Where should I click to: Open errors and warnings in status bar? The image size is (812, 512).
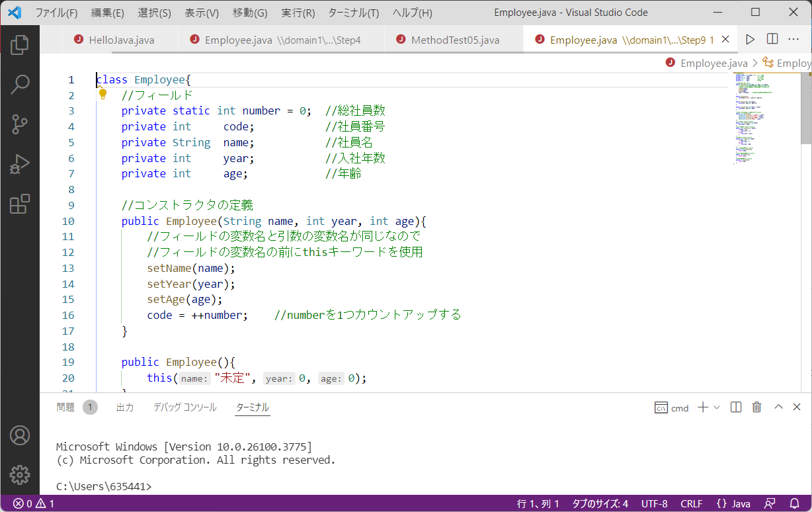pos(34,503)
